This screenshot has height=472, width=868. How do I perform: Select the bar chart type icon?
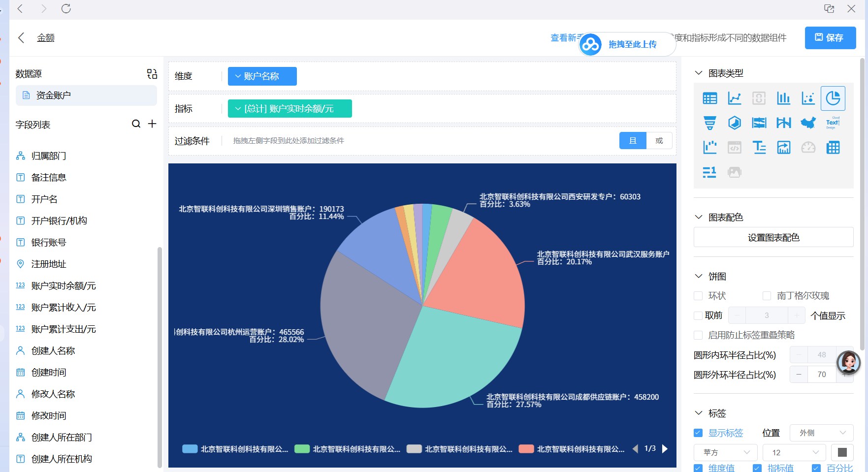[783, 98]
